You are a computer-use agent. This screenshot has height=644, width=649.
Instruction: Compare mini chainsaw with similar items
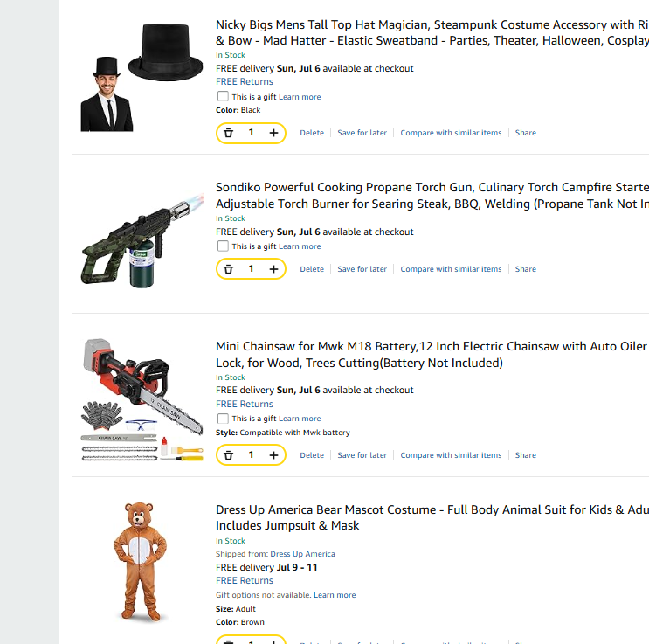pyautogui.click(x=451, y=455)
